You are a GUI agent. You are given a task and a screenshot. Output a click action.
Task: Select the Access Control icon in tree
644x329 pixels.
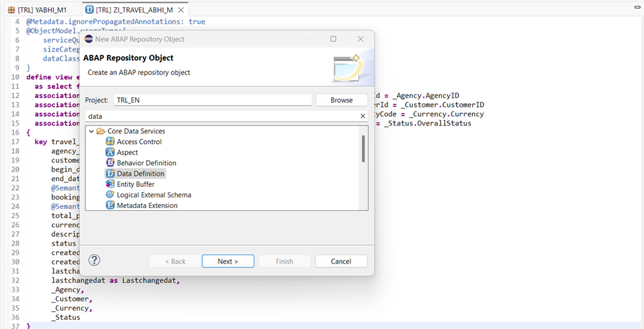[110, 141]
